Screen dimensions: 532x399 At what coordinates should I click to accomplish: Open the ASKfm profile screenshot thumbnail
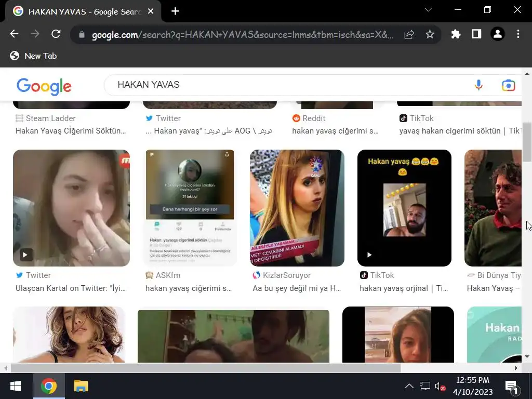(190, 208)
